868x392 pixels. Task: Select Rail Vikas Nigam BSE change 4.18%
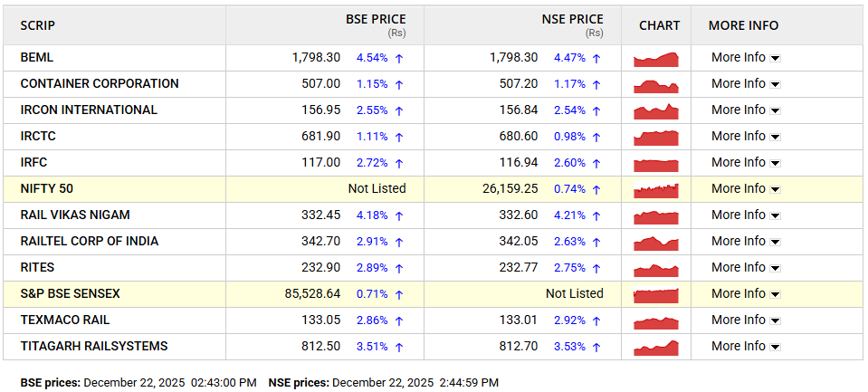click(x=372, y=215)
